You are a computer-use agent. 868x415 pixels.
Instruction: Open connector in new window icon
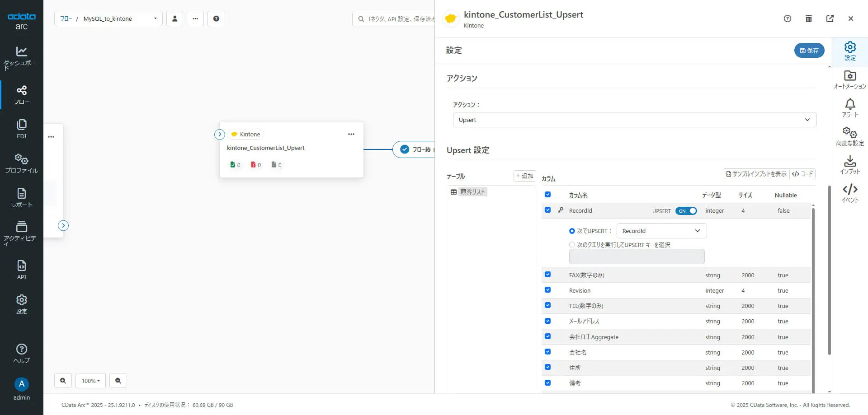[x=830, y=19]
